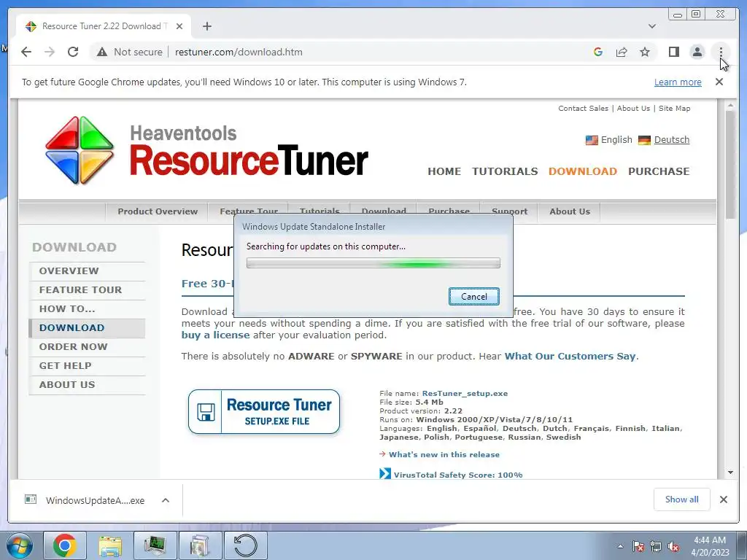Dismiss the Chrome updates info bar

(x=719, y=82)
